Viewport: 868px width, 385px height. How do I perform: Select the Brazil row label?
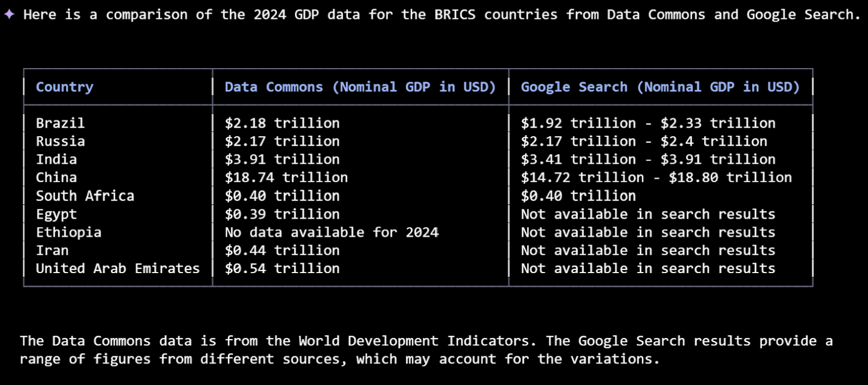click(60, 123)
